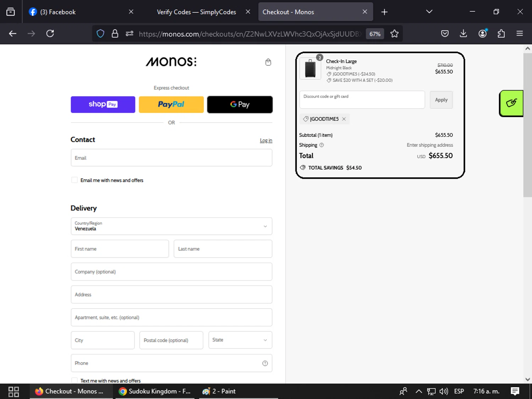Screen dimensions: 532x399
Task: Open the shopping bag cart icon
Action: coord(268,62)
